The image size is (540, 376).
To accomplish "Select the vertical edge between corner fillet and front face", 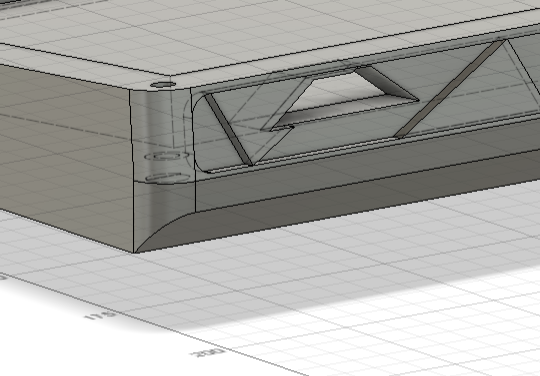I will (x=193, y=150).
